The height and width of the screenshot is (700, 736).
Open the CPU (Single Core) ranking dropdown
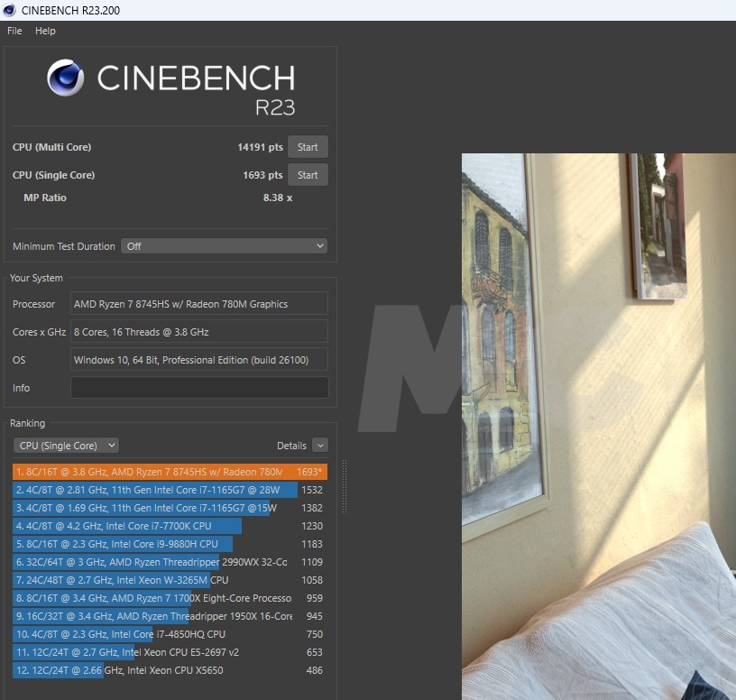point(66,446)
